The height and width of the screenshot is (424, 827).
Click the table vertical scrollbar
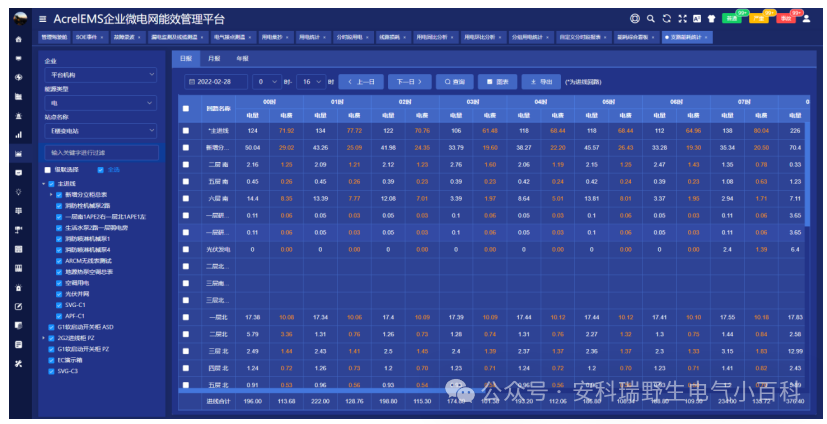(x=807, y=174)
